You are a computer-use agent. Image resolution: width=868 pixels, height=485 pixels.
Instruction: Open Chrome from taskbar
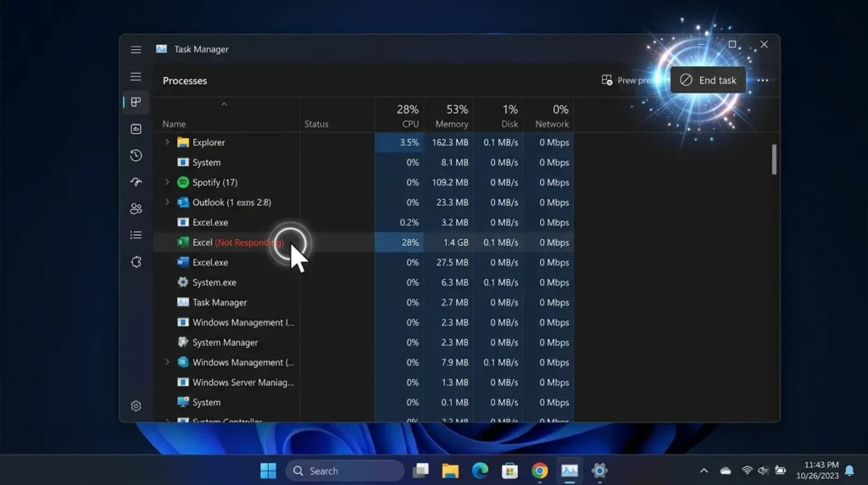540,471
